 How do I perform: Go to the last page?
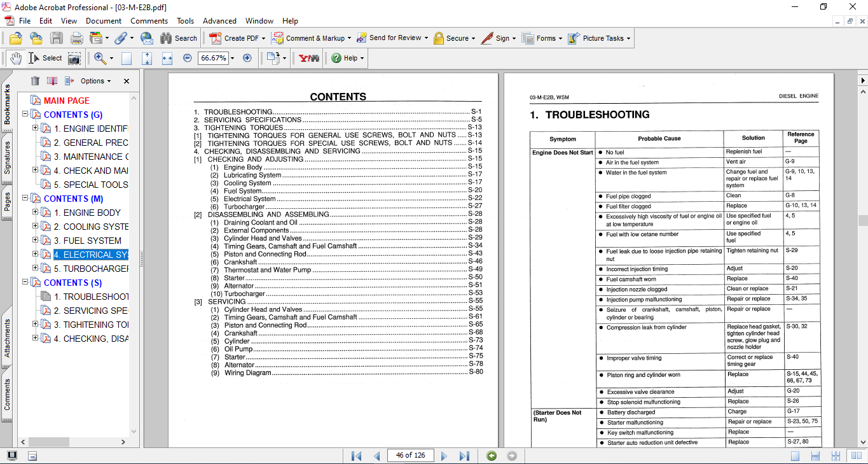(x=464, y=456)
